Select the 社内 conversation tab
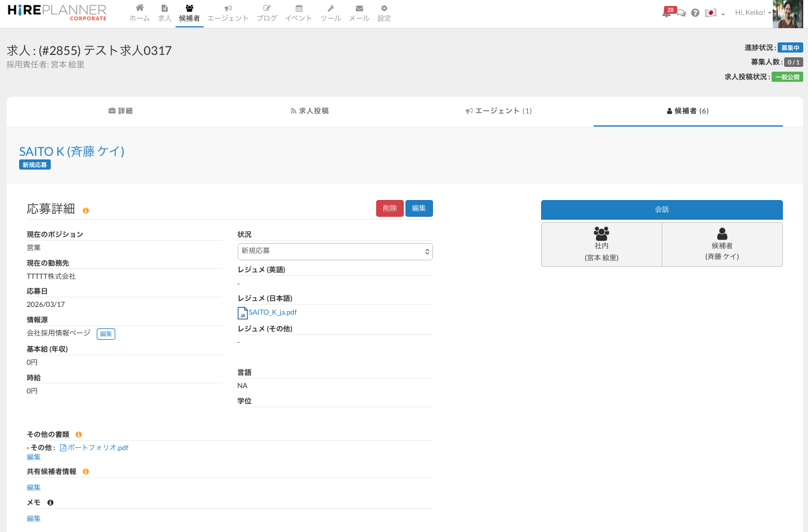This screenshot has height=532, width=808. coord(601,244)
